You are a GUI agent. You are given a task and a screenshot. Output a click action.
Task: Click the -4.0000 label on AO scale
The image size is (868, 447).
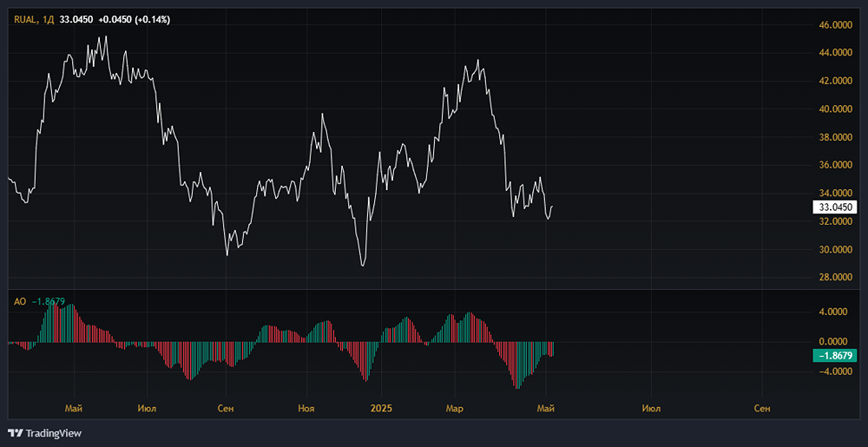pyautogui.click(x=835, y=371)
